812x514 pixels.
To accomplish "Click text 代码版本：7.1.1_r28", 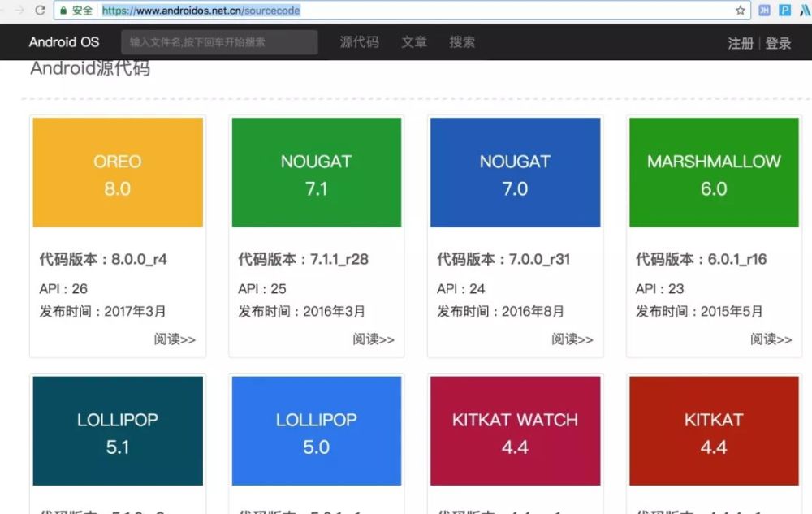I will 304,259.
